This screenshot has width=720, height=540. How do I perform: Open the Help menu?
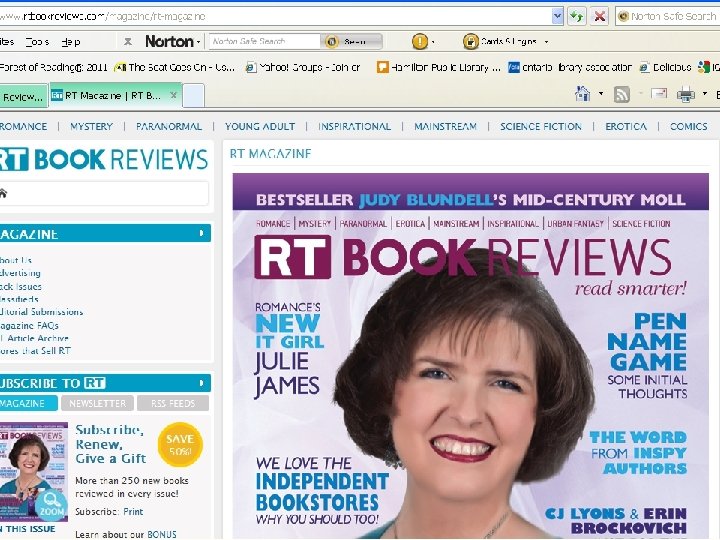71,42
